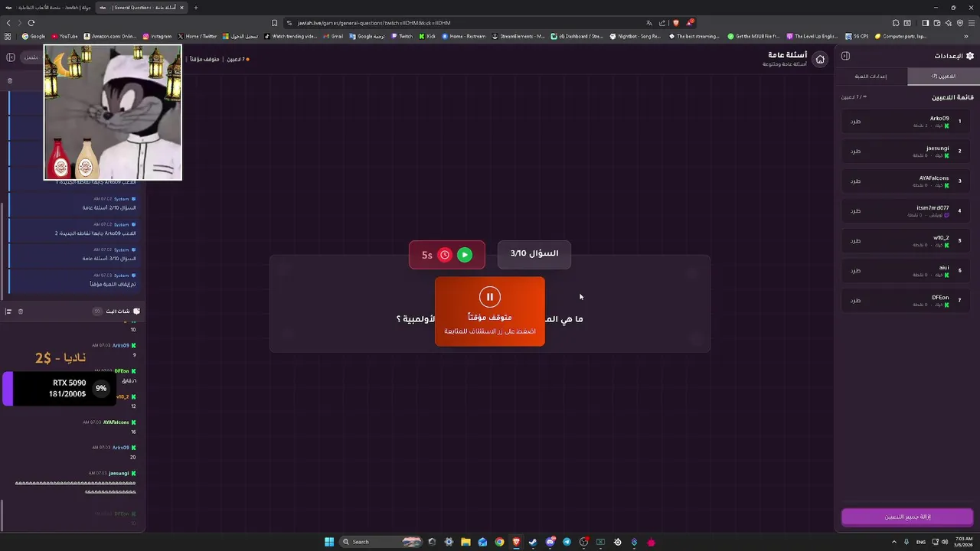This screenshot has width=980, height=551.
Task: Resume the game with the green play button
Action: [x=465, y=255]
